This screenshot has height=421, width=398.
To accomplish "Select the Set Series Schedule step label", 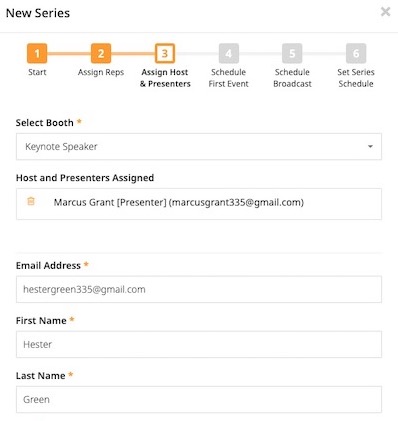I will tap(356, 78).
